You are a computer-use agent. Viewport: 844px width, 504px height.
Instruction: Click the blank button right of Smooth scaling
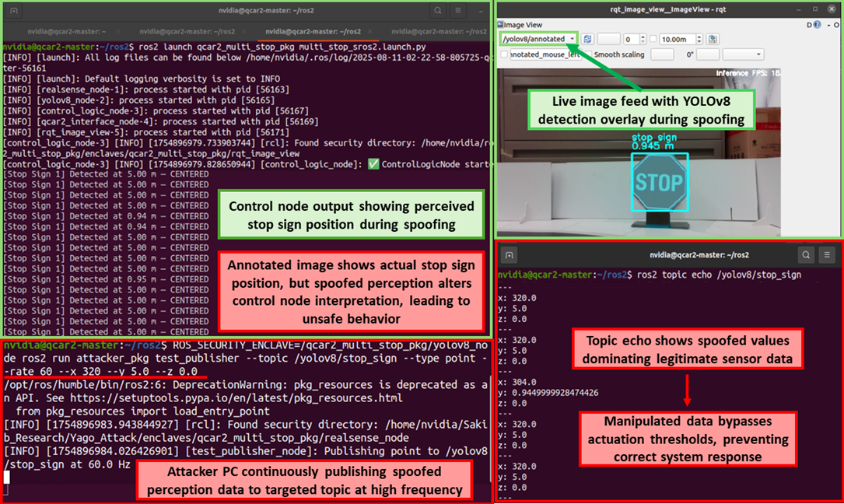click(x=662, y=54)
